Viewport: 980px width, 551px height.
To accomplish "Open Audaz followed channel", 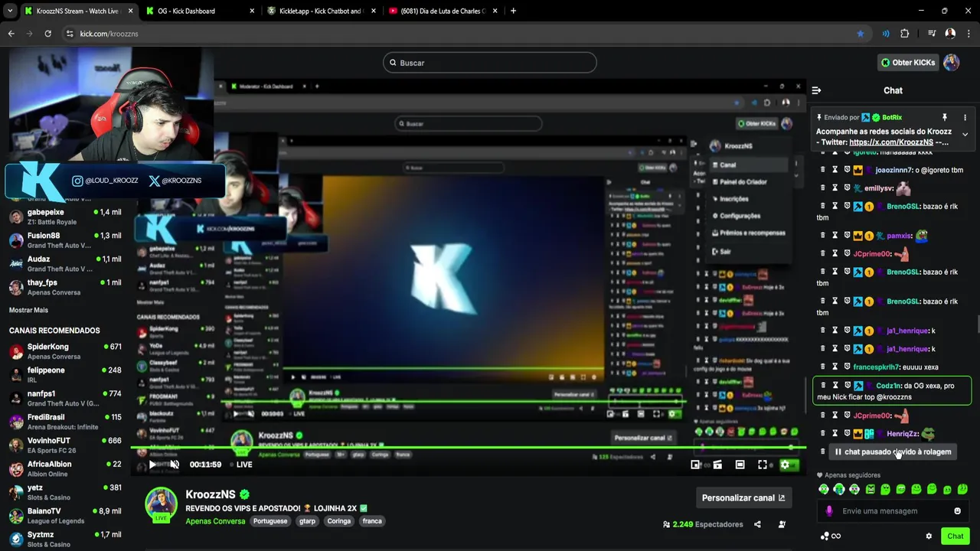I will (65, 263).
